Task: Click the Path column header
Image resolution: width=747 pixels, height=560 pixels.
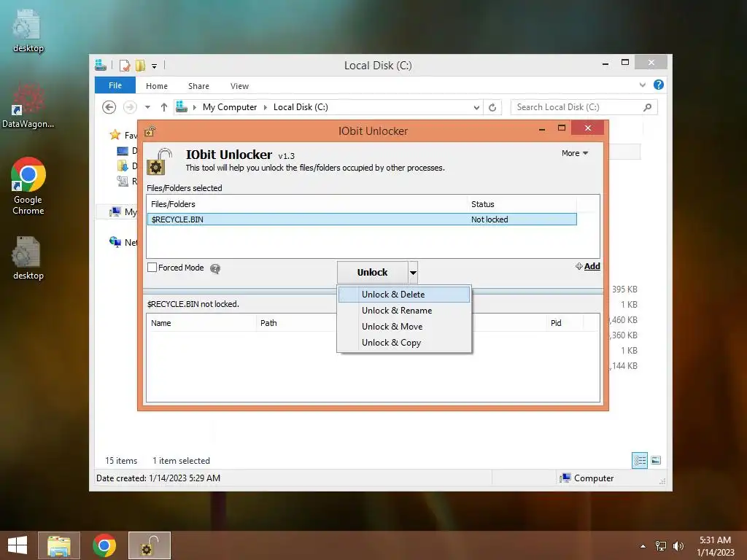Action: click(296, 323)
